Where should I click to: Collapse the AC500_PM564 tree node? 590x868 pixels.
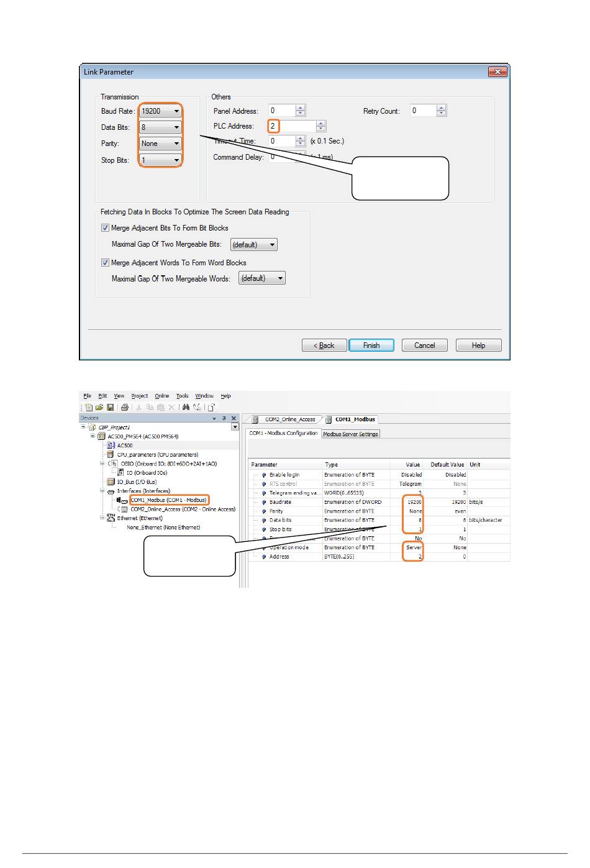click(x=93, y=436)
